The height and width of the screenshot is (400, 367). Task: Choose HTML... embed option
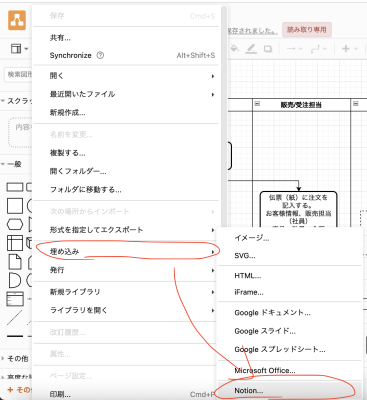pos(289,276)
